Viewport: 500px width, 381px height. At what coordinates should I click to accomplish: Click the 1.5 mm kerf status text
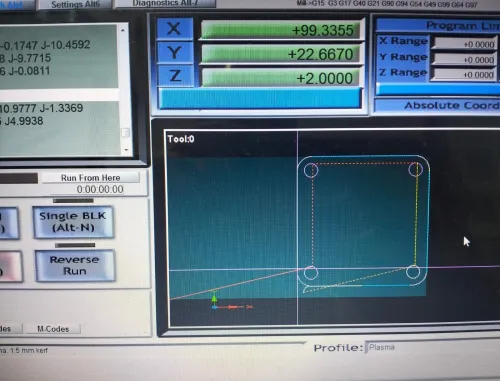coord(23,351)
